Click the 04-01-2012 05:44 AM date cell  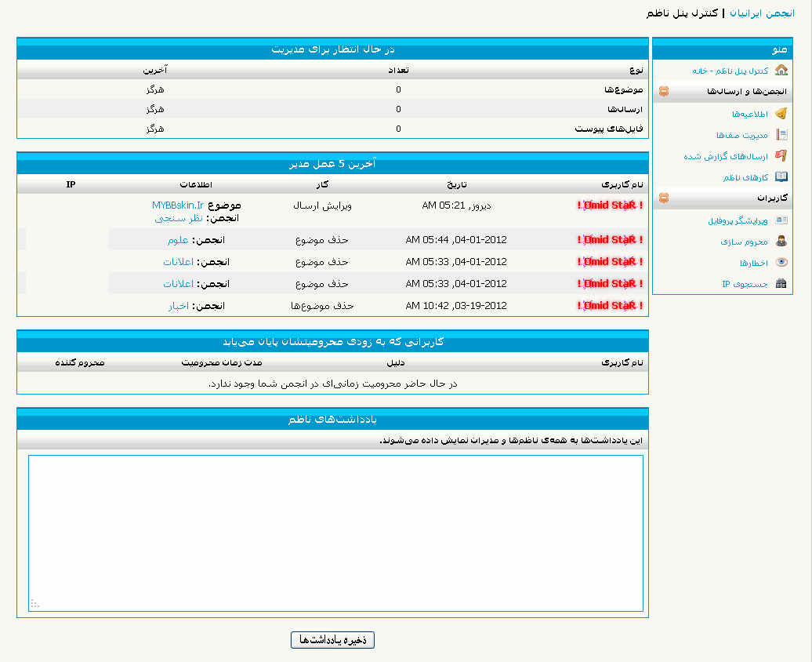coord(456,240)
